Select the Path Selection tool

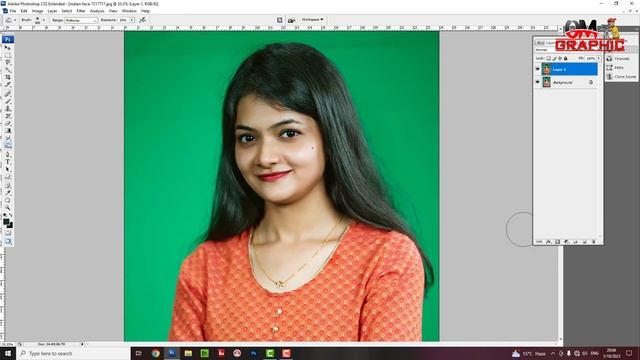click(x=8, y=169)
